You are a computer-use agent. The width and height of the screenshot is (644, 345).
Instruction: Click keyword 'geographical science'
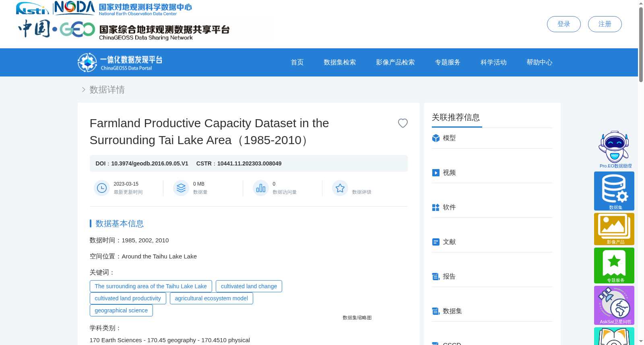click(121, 310)
